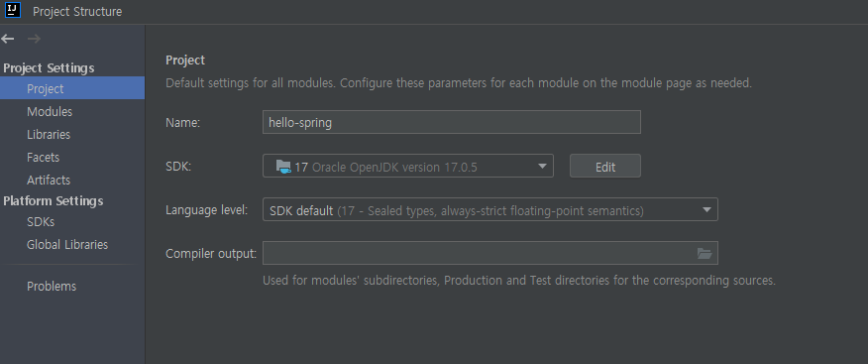
Task: Expand the Language level dropdown arrow
Action: 706,209
